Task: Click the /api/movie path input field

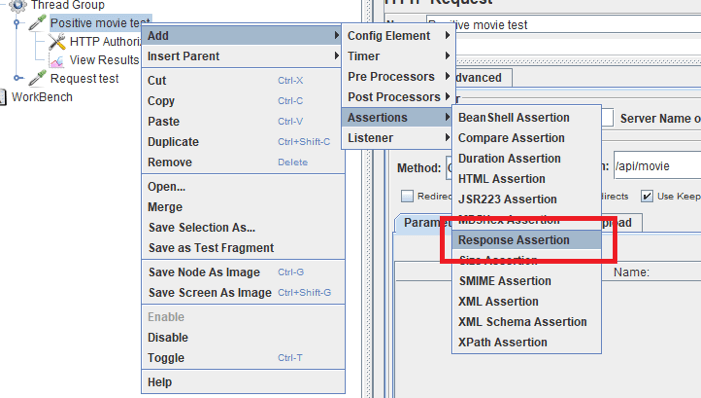Action: (657, 166)
